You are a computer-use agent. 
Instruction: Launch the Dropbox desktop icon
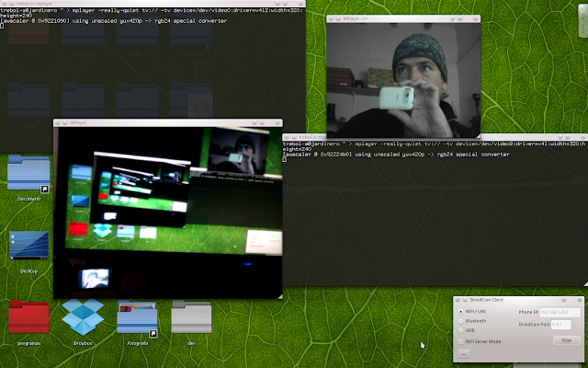tap(83, 317)
